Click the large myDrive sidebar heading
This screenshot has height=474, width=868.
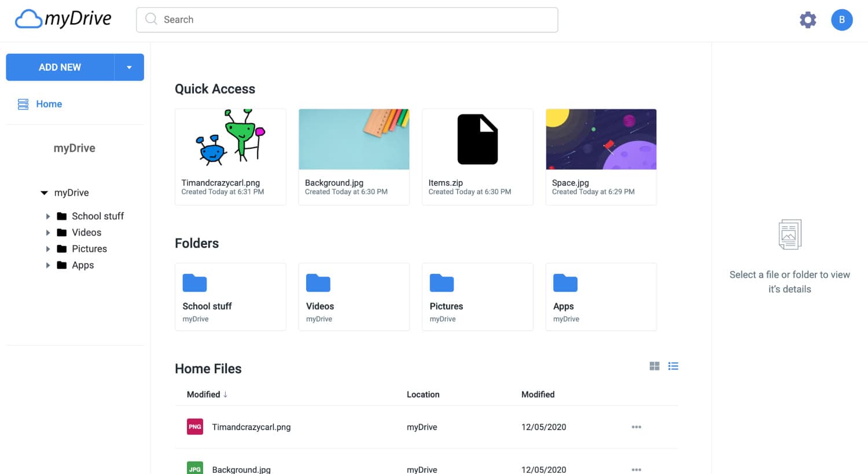75,148
